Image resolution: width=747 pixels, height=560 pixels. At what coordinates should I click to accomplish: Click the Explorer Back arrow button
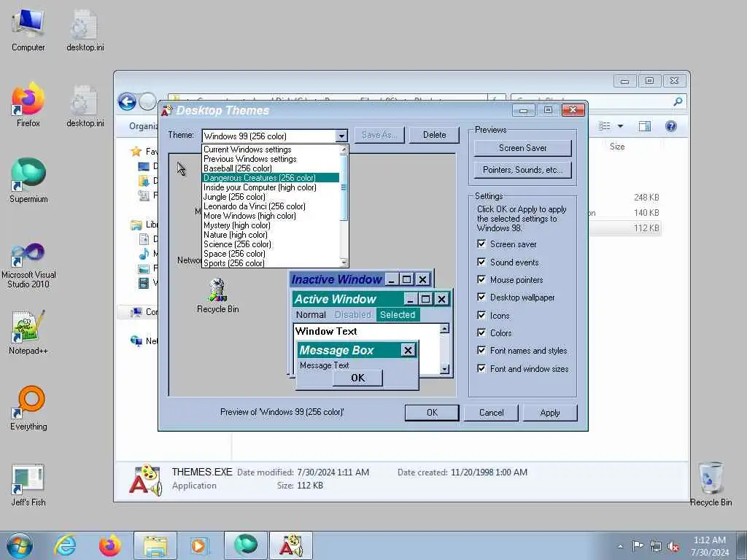point(127,101)
